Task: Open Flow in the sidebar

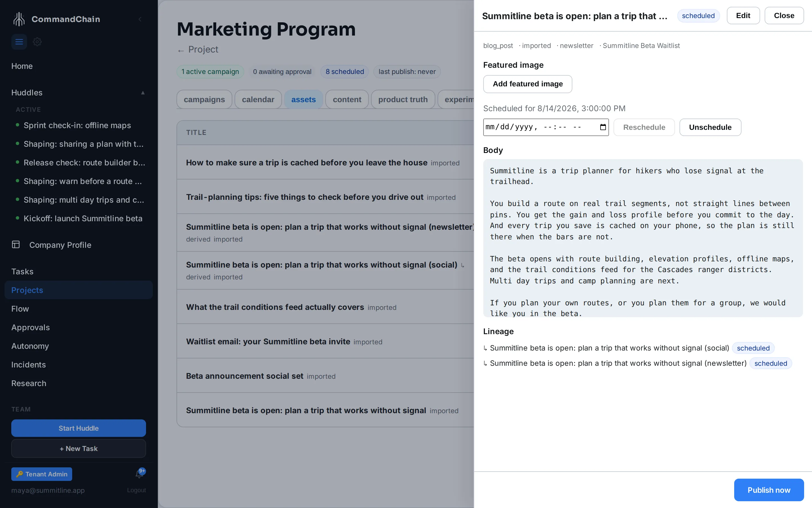Action: click(20, 309)
